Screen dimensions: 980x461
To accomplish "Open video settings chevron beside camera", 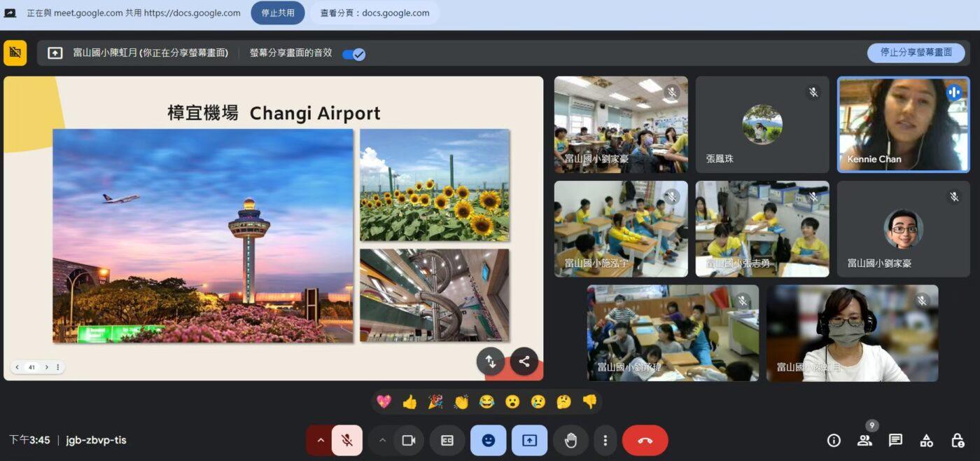I will [382, 441].
